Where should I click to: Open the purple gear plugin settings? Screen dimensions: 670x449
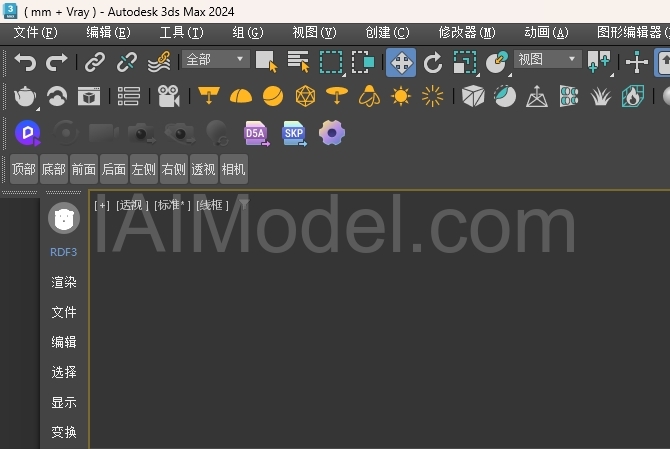332,133
